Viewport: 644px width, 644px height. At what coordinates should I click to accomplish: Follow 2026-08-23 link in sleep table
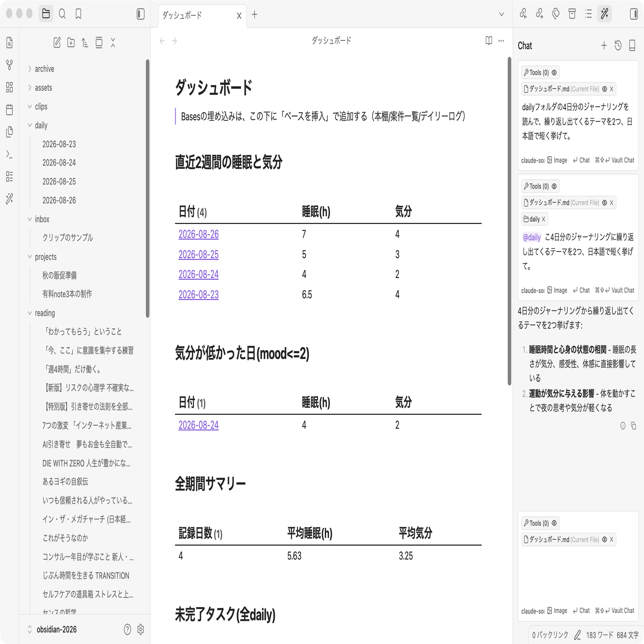(x=199, y=295)
